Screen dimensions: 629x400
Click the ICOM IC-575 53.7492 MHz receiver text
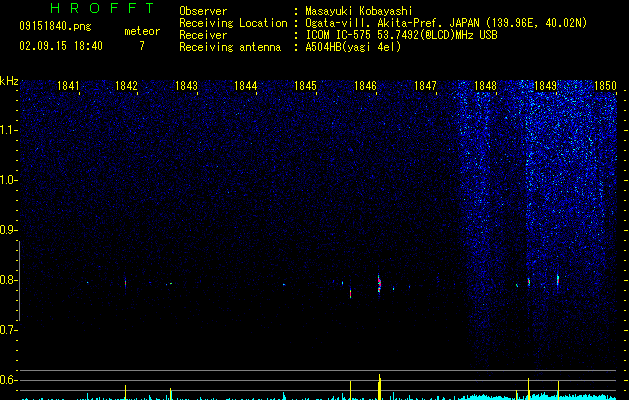(x=401, y=35)
